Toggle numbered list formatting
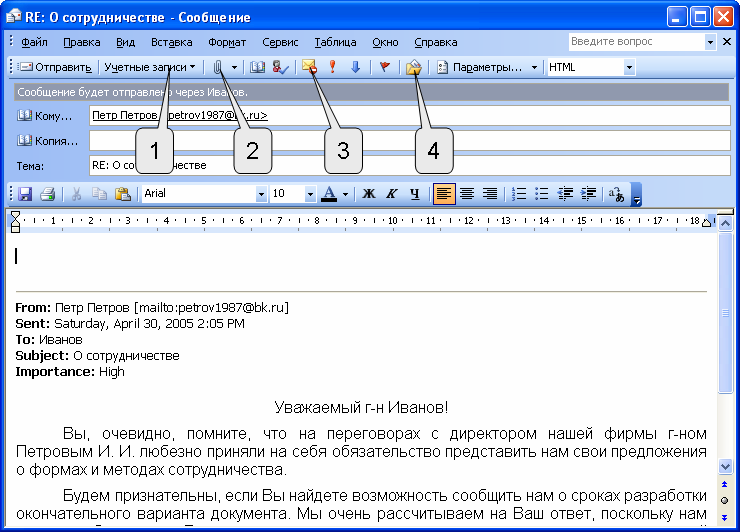Viewport: 740px width, 532px height. pyautogui.click(x=519, y=194)
